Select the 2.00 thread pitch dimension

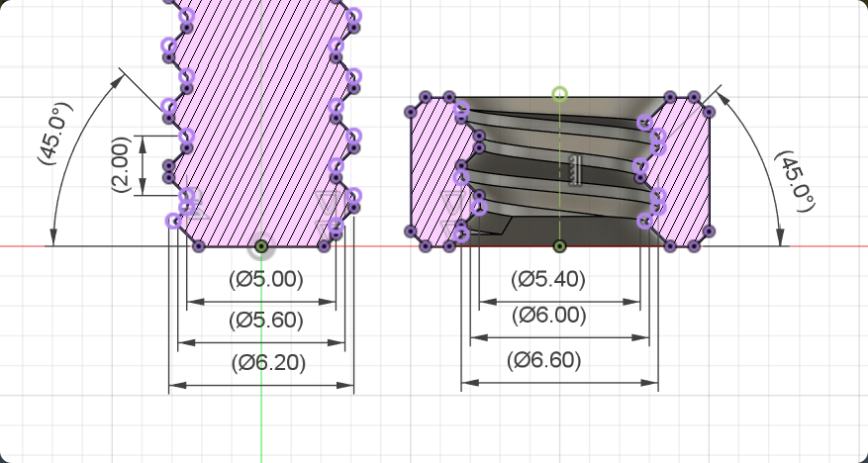pyautogui.click(x=121, y=165)
